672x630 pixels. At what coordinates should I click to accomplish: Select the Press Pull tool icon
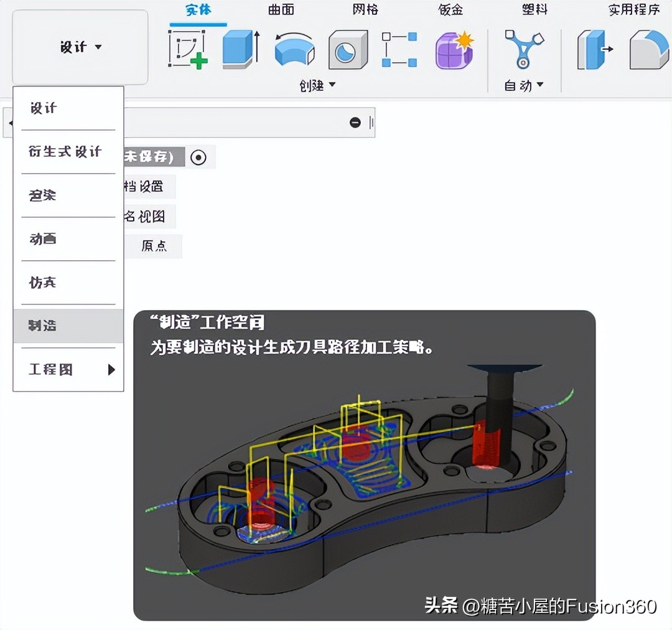click(594, 50)
